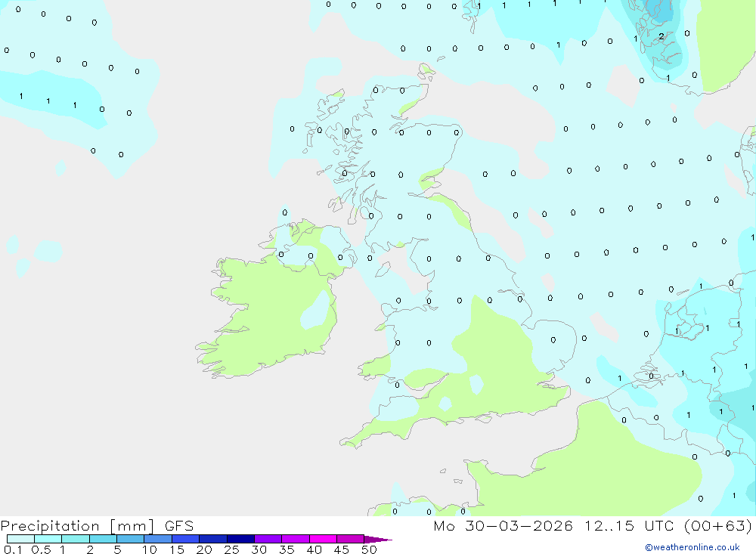Click the "45" legend scale label
Screen dimensions: 756x554
pyautogui.click(x=342, y=549)
